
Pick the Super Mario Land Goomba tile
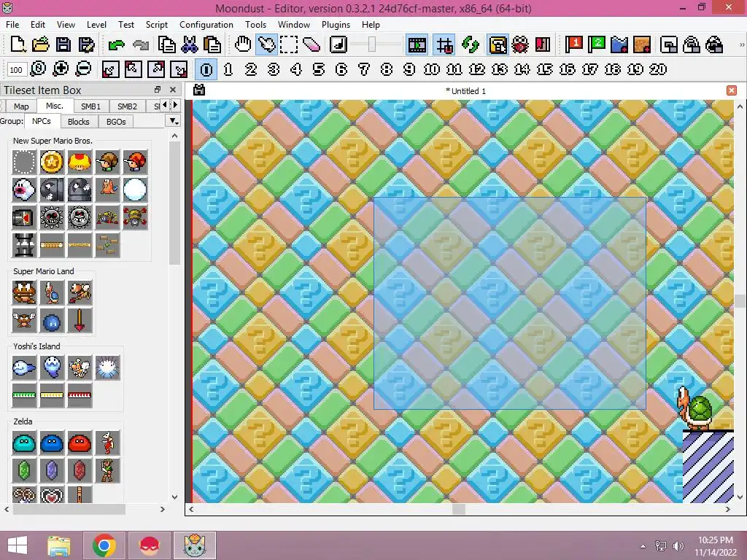coord(24,292)
